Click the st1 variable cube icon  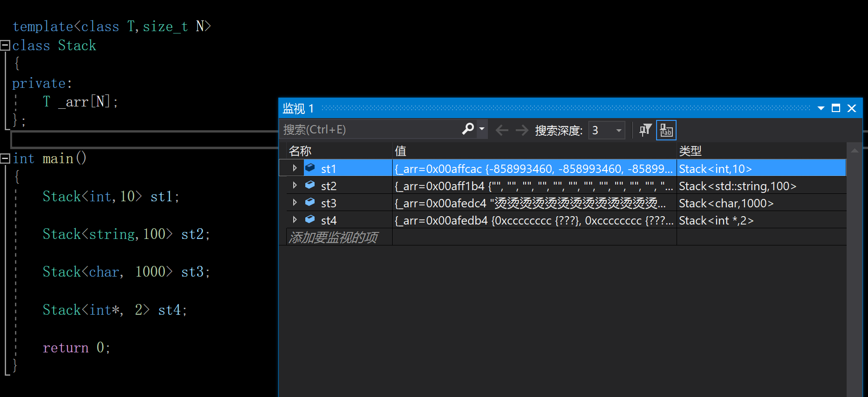[x=310, y=168]
